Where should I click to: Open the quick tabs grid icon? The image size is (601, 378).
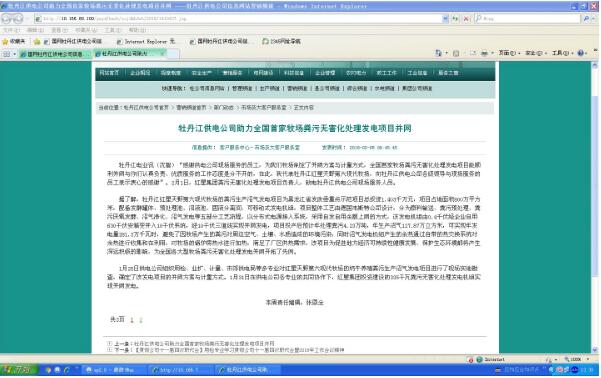point(7,54)
